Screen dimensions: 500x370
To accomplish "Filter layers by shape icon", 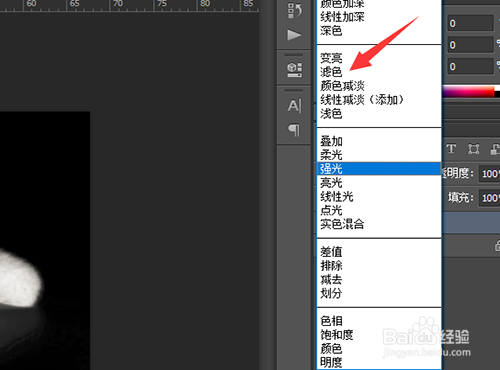I will [x=473, y=149].
